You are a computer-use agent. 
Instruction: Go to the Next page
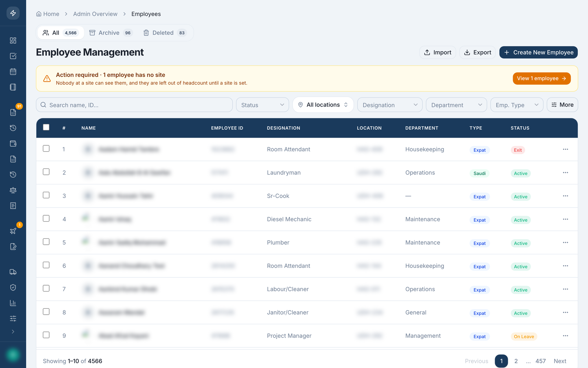(560, 361)
